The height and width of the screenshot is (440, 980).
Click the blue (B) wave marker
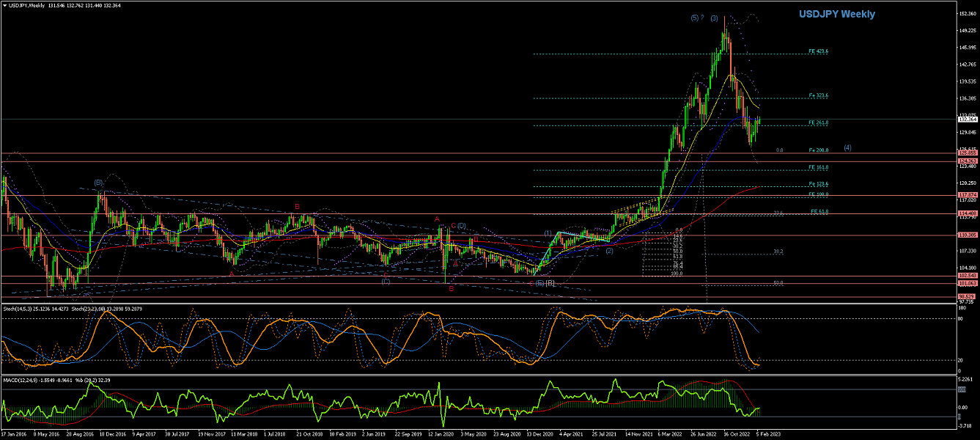coord(98,182)
